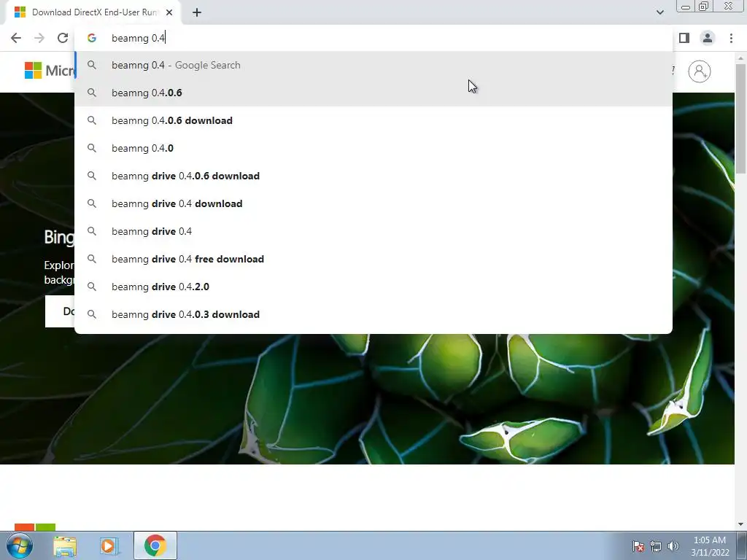Open a new tab with the plus button
The width and height of the screenshot is (747, 560).
coord(197,12)
